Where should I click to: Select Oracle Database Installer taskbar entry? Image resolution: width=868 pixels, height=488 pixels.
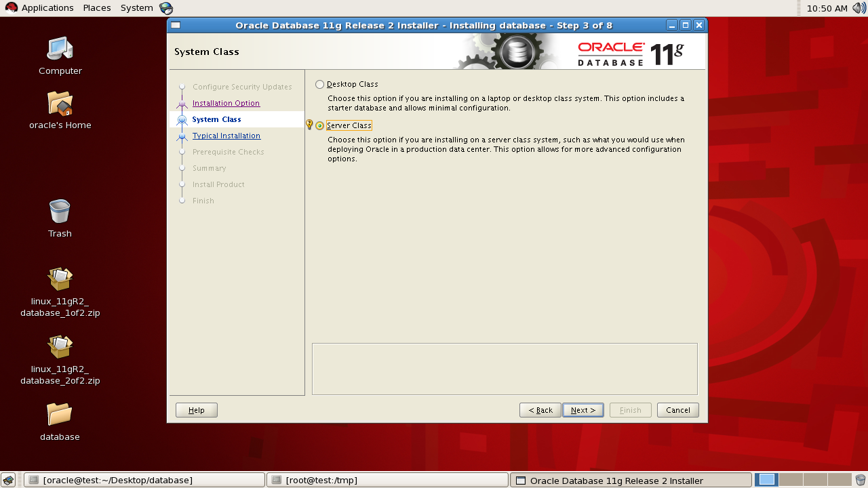click(x=631, y=480)
